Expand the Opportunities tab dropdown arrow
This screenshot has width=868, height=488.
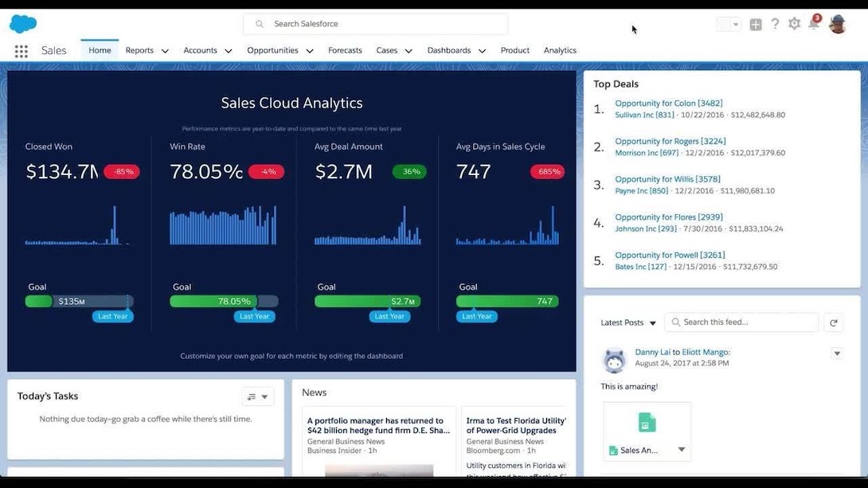[x=310, y=51]
